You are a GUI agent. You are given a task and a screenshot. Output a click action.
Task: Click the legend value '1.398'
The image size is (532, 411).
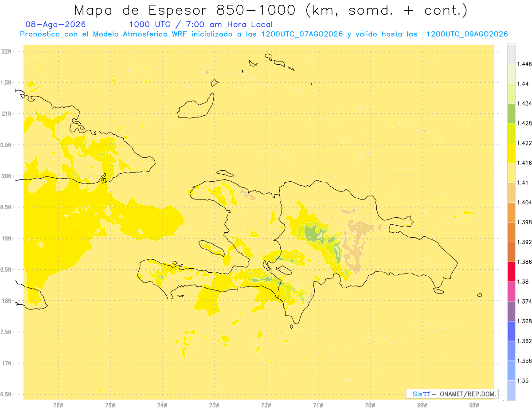[x=524, y=222]
